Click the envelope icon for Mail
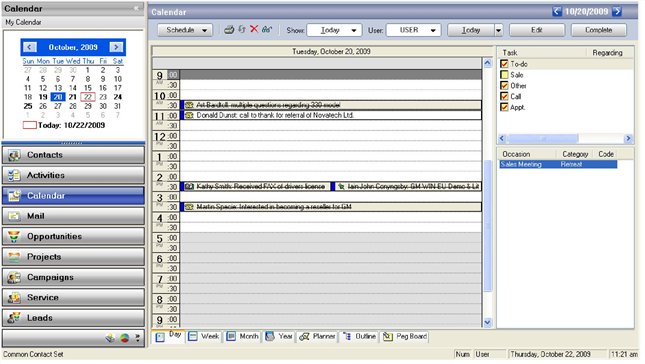645x364 pixels. click(x=14, y=216)
